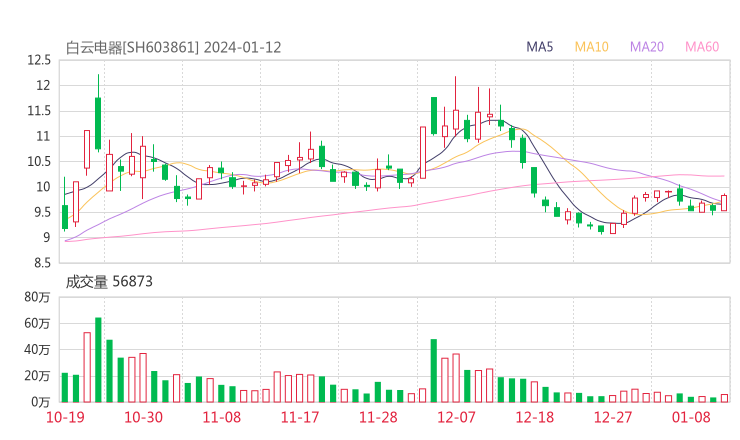Click the tallest green volume bar near 60万
This screenshot has width=740, height=440.
(98, 360)
